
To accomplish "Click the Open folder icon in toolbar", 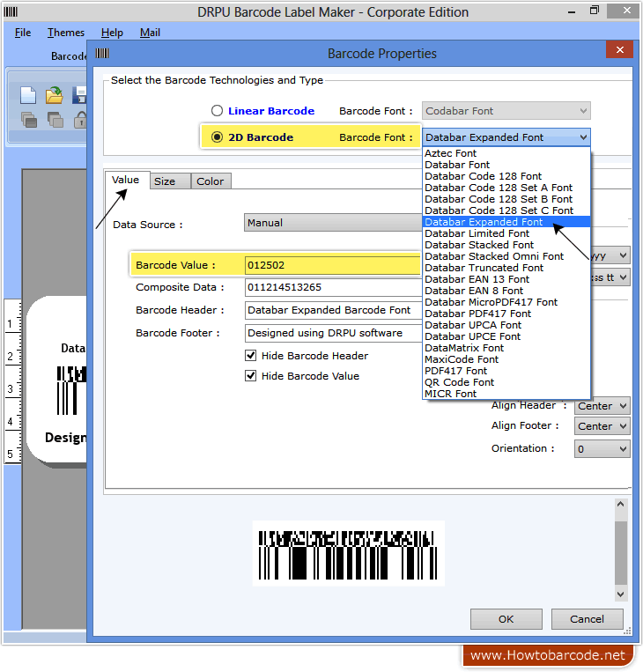I will tap(55, 95).
